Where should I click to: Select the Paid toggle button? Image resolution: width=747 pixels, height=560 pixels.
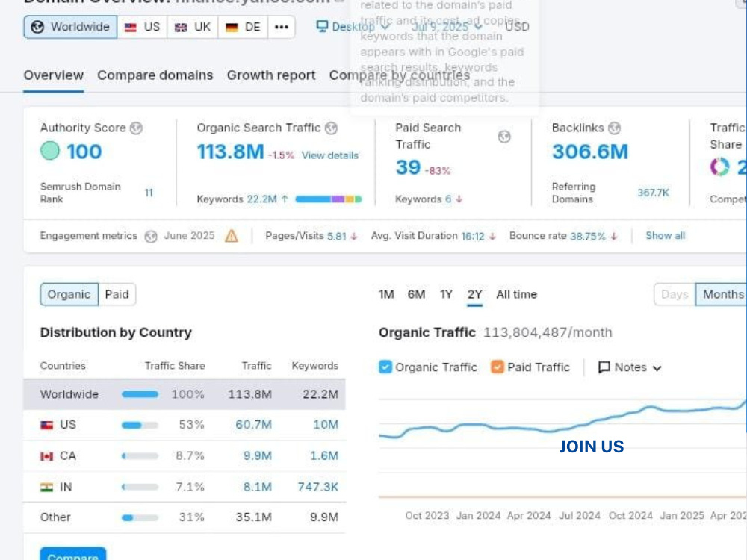tap(117, 294)
